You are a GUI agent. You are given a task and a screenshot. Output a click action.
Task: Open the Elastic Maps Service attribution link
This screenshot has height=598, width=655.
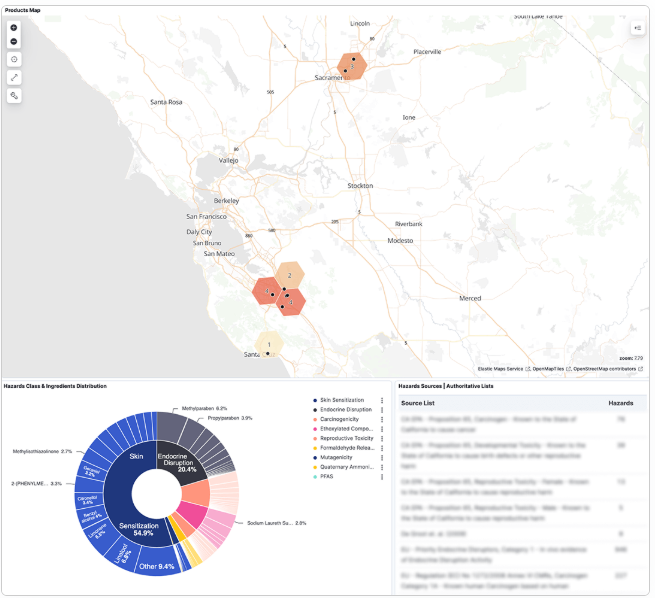pos(500,369)
